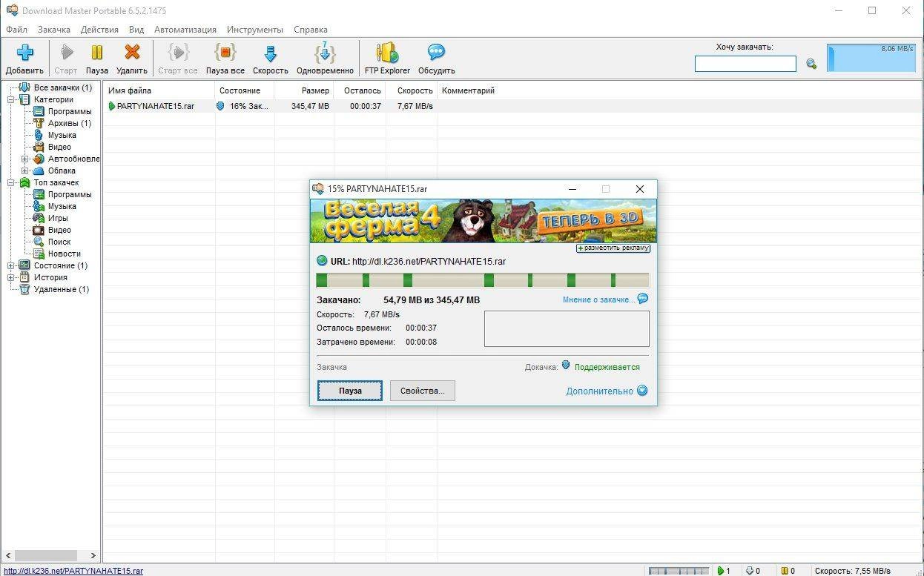
Task: Expand the Автообновление tree node
Action: (x=24, y=159)
